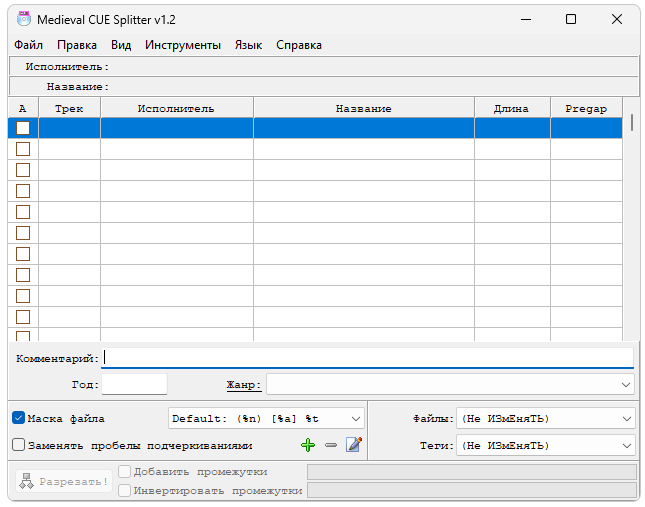Maximize the Medieval CUE Splitter window

tap(571, 19)
